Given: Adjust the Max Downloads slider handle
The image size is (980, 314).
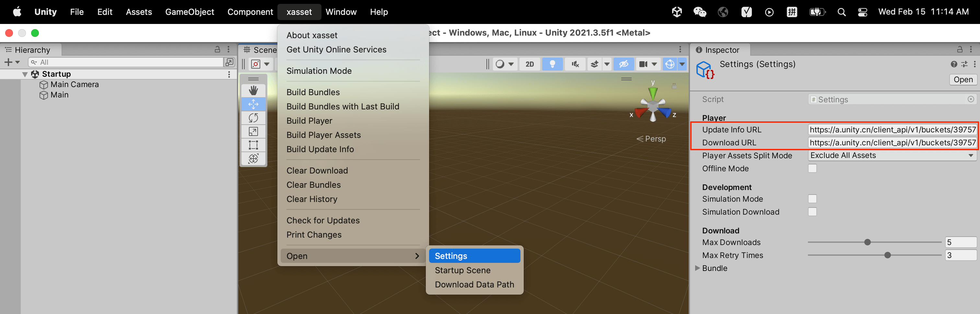Looking at the screenshot, I should [x=868, y=242].
